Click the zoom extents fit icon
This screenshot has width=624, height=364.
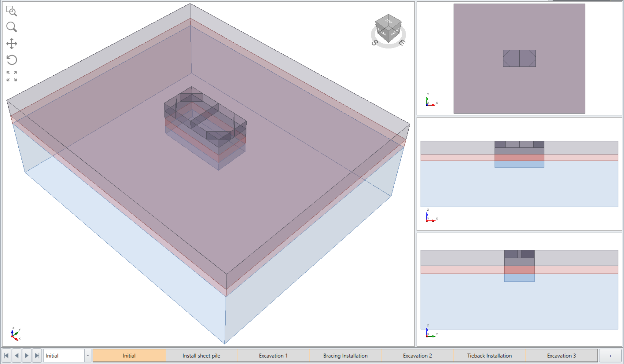point(12,76)
